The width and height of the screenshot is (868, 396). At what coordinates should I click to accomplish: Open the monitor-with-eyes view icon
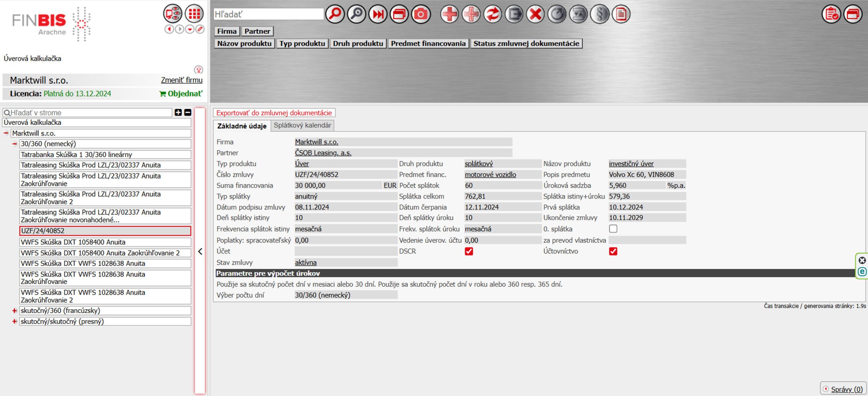(x=173, y=14)
